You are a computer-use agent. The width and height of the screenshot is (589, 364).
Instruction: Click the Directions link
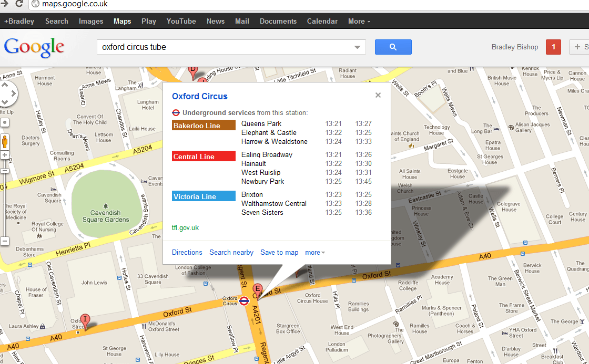point(187,253)
